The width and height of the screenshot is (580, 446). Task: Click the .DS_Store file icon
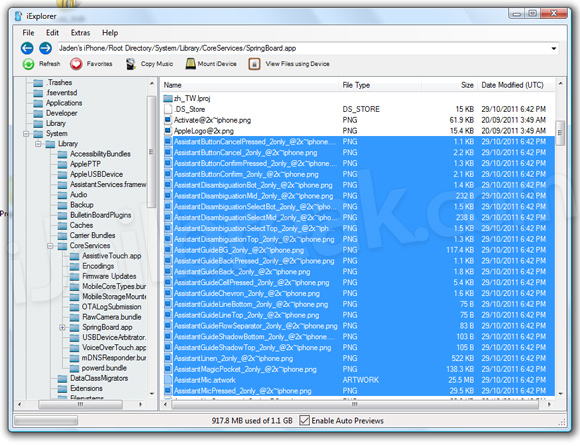(x=168, y=109)
